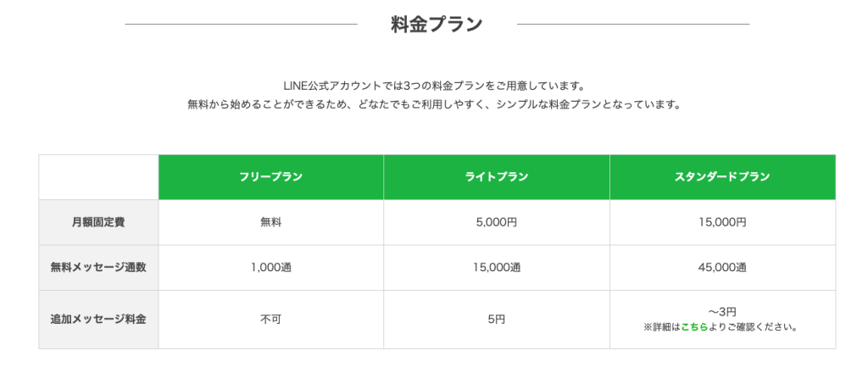Click the 5,000円 monthly fee cell

(497, 222)
